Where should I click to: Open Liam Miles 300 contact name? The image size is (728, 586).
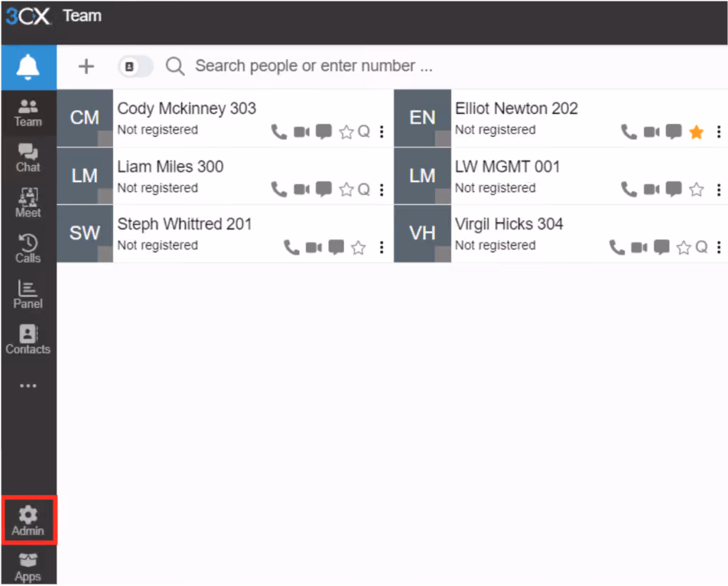tap(171, 166)
